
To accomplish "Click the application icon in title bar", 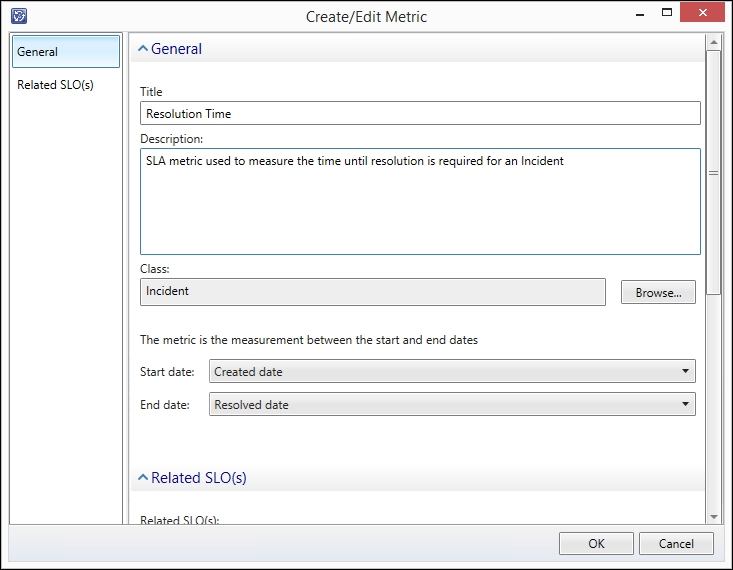I will point(19,16).
